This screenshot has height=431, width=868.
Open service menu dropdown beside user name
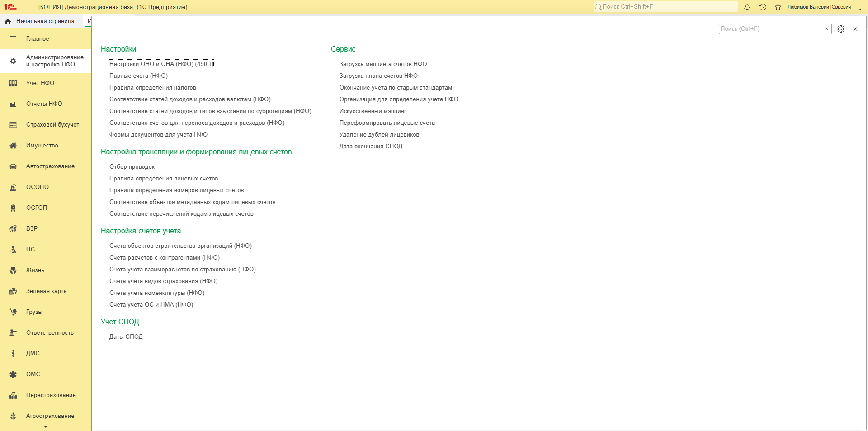click(x=860, y=7)
